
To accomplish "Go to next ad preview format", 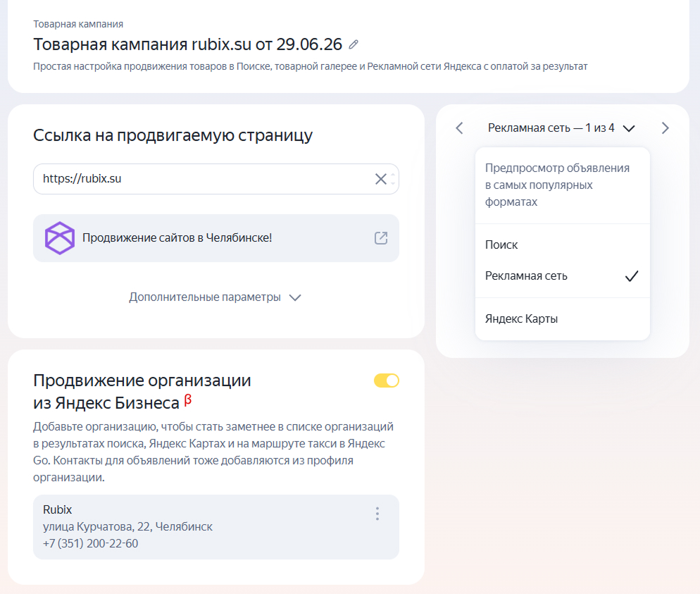I will point(665,128).
